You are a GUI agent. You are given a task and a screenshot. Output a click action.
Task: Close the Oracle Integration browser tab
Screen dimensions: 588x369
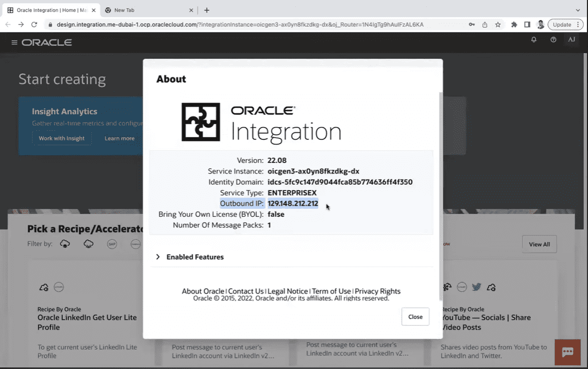point(94,10)
